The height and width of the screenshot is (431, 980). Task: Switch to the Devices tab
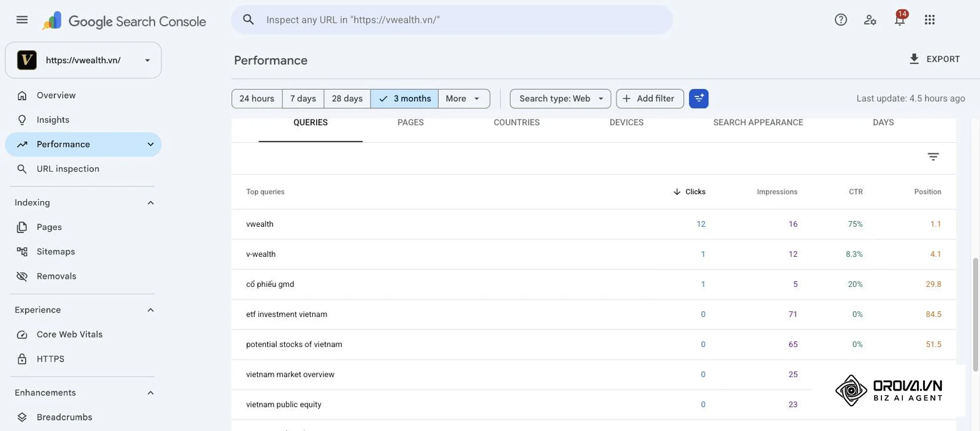pos(627,123)
